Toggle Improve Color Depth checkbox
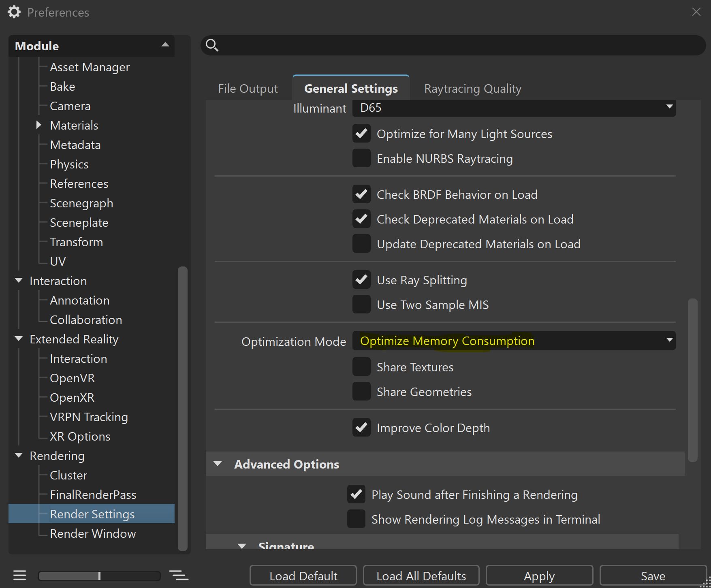Image resolution: width=711 pixels, height=588 pixels. point(361,428)
